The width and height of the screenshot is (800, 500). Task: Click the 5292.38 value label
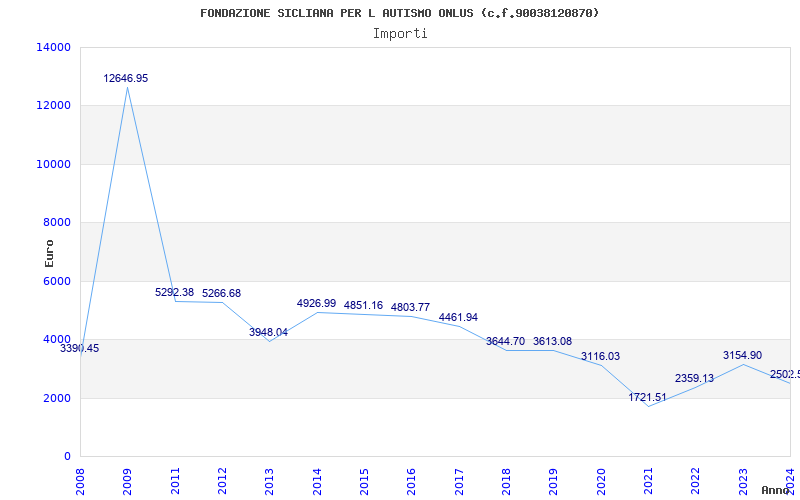[174, 292]
